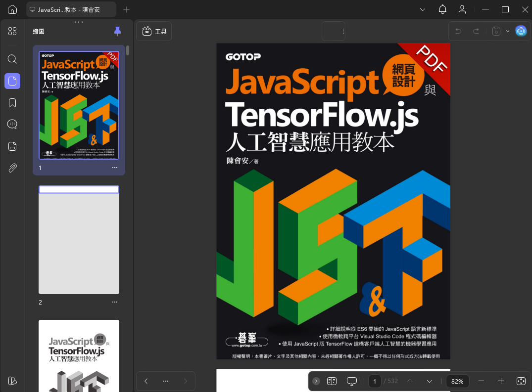Open the top center toolbar more options
This screenshot has height=392, width=532.
343,31
